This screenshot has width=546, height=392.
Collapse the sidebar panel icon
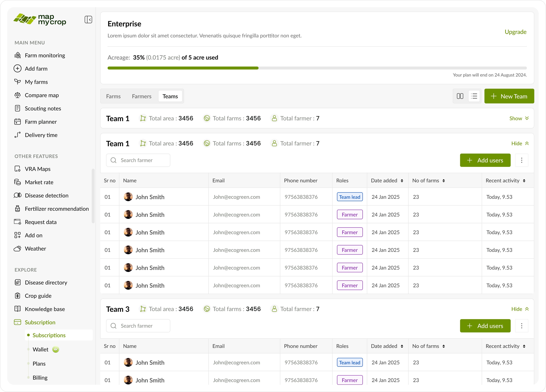[88, 19]
